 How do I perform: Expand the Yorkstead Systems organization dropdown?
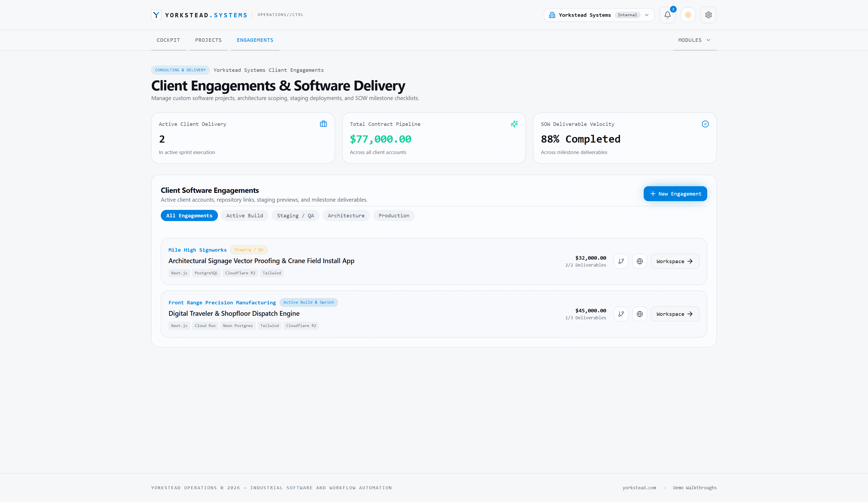pos(599,15)
